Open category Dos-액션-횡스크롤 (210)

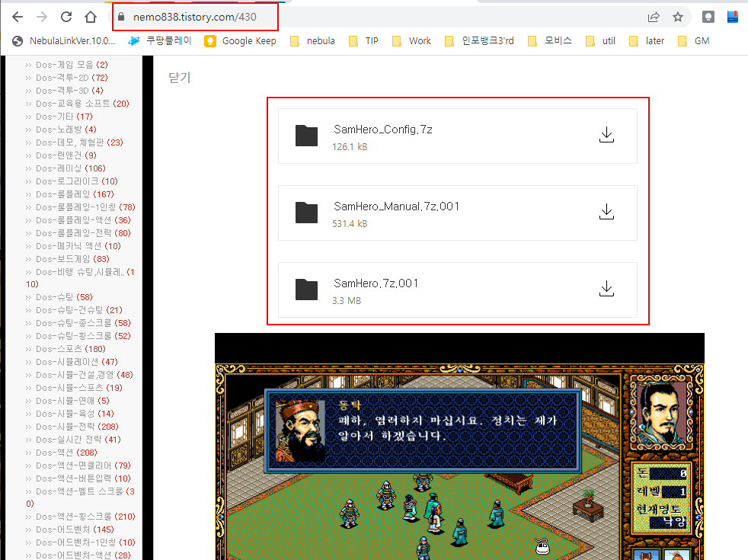[85, 516]
